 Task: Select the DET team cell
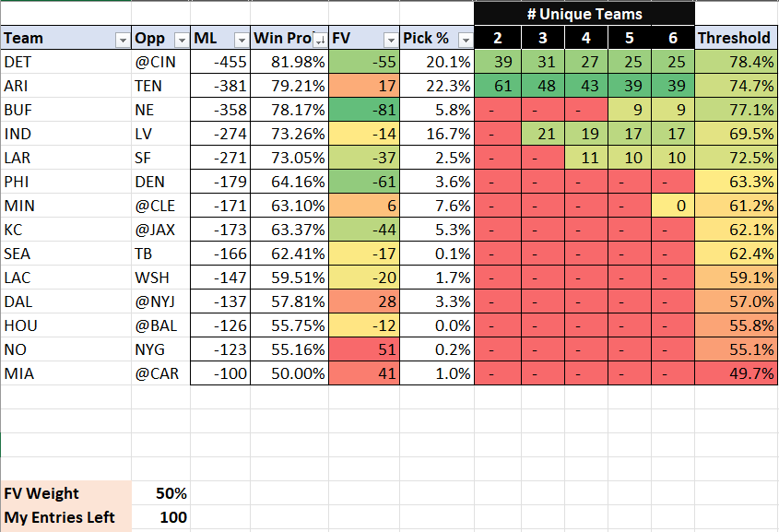point(65,62)
